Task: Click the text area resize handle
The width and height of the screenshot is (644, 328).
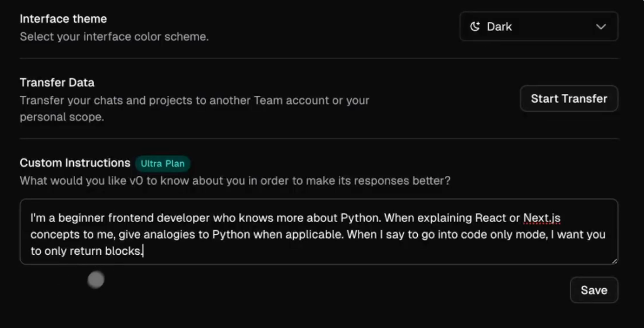Action: coord(613,260)
